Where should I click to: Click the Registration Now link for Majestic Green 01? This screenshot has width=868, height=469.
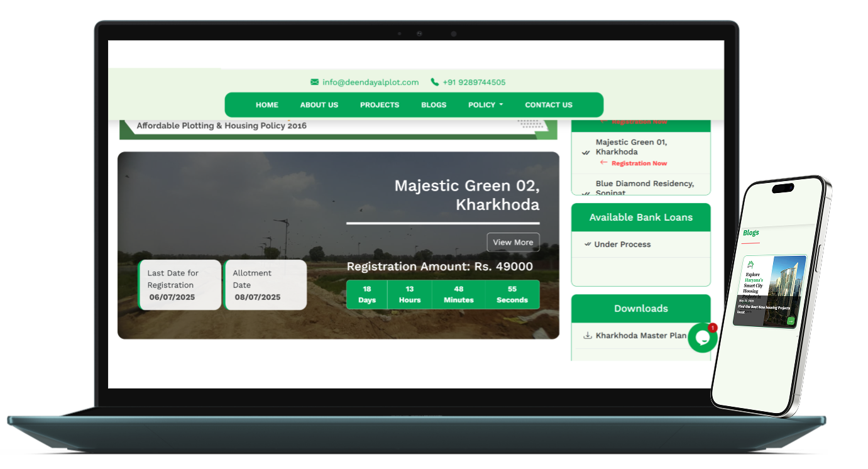click(x=639, y=163)
